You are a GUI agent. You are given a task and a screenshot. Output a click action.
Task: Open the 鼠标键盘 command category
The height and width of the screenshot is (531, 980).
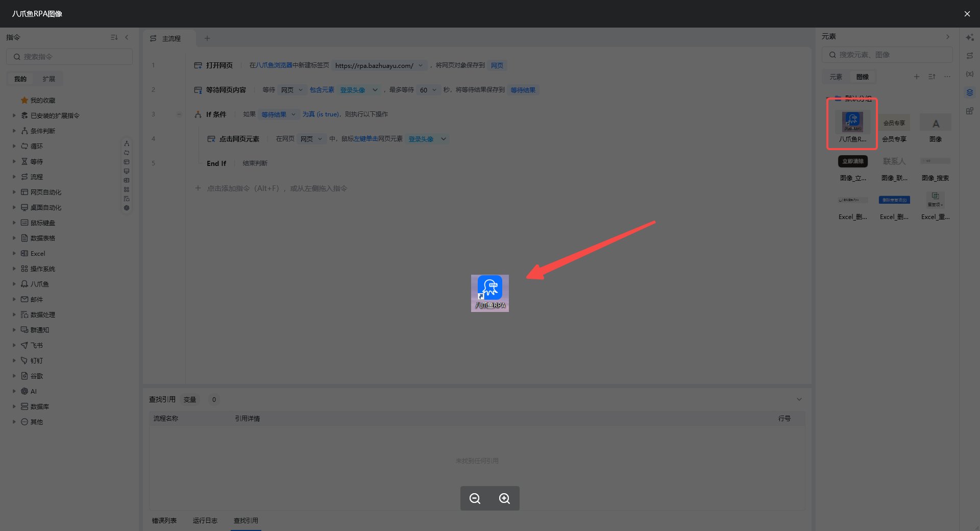43,223
